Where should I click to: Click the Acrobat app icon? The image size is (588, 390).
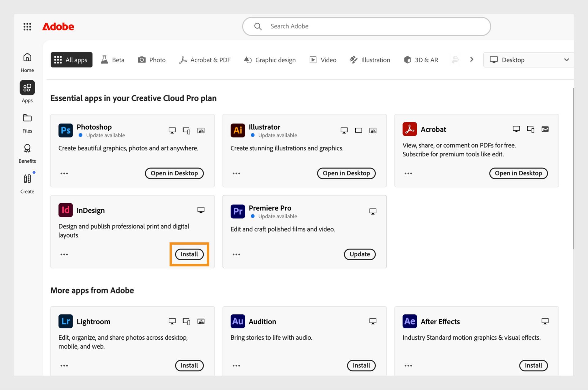pyautogui.click(x=409, y=129)
